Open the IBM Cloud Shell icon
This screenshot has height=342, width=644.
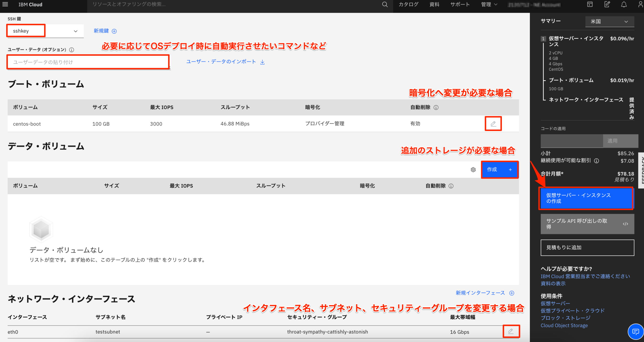(x=590, y=5)
